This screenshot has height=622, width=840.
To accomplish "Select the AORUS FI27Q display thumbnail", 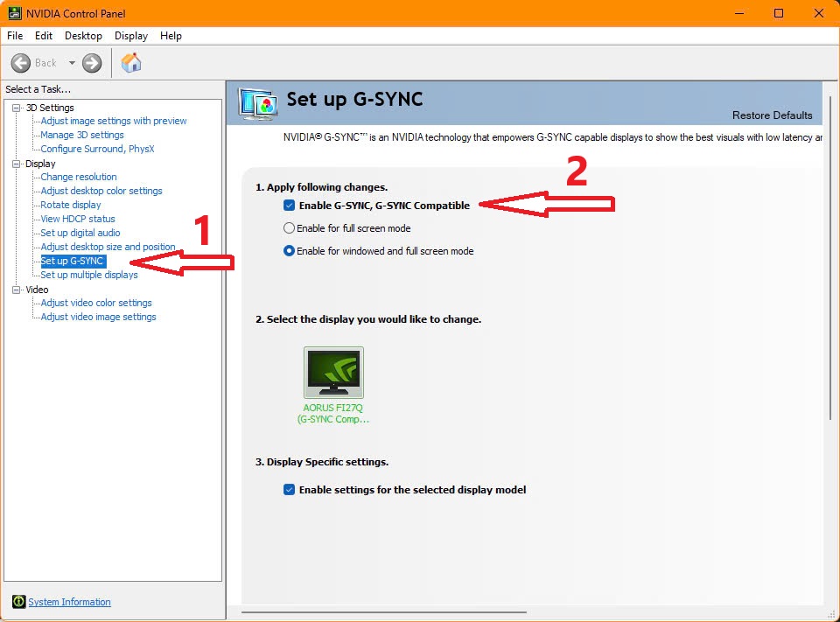I will point(333,373).
